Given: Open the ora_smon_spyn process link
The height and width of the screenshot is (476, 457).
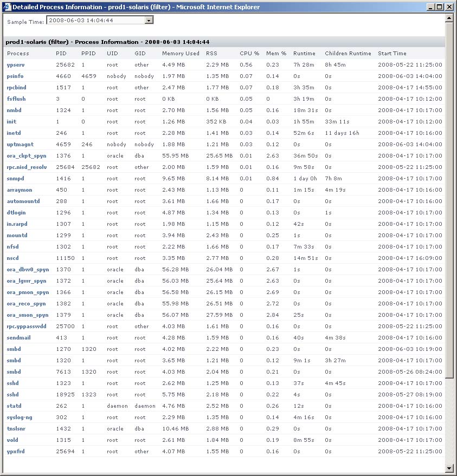Looking at the screenshot, I should [x=27, y=315].
